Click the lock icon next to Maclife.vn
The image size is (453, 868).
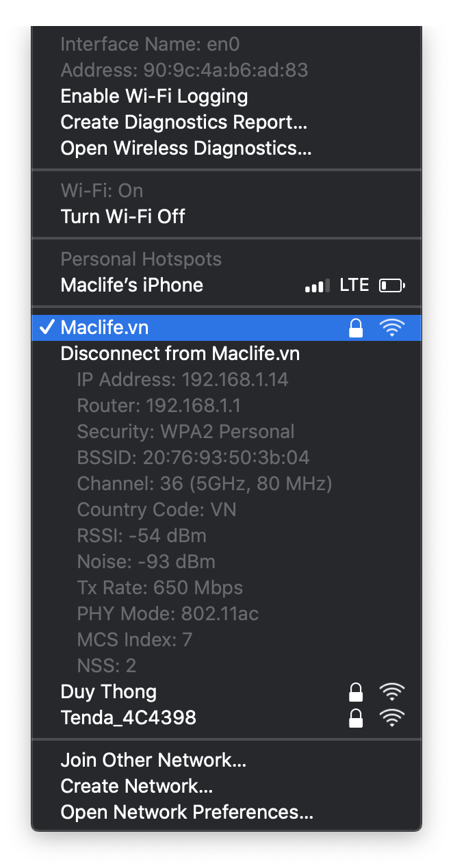pos(356,327)
